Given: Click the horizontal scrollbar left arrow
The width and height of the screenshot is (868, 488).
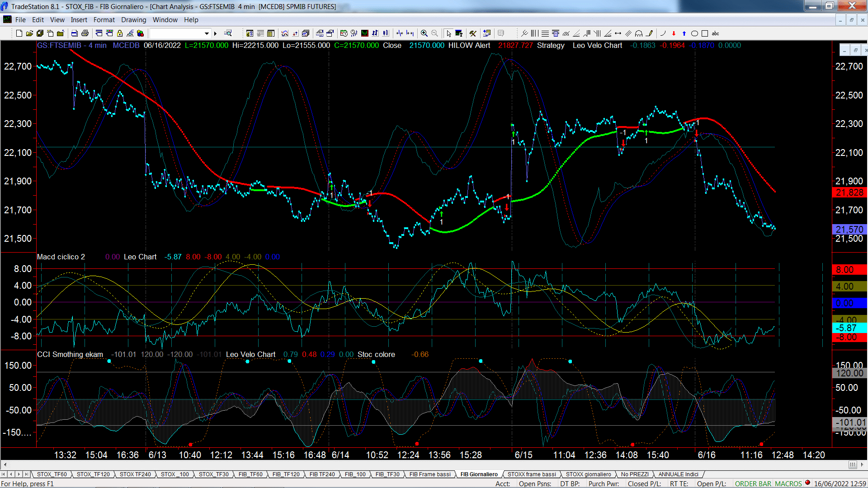Looking at the screenshot, I should click(5, 465).
